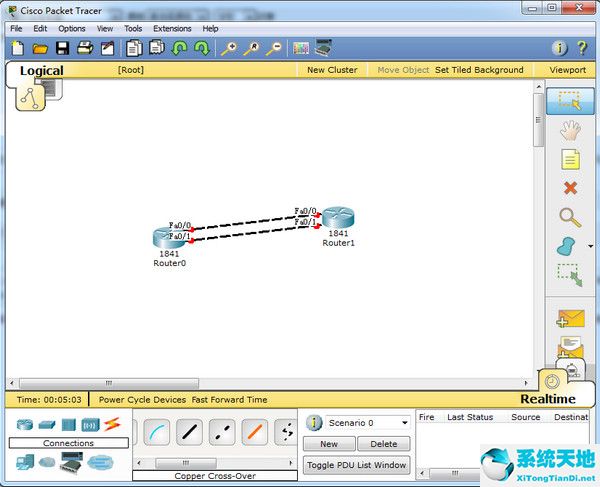The image size is (600, 487).
Task: Pick the Copper Cross-Over dashed cable
Action: [x=222, y=432]
